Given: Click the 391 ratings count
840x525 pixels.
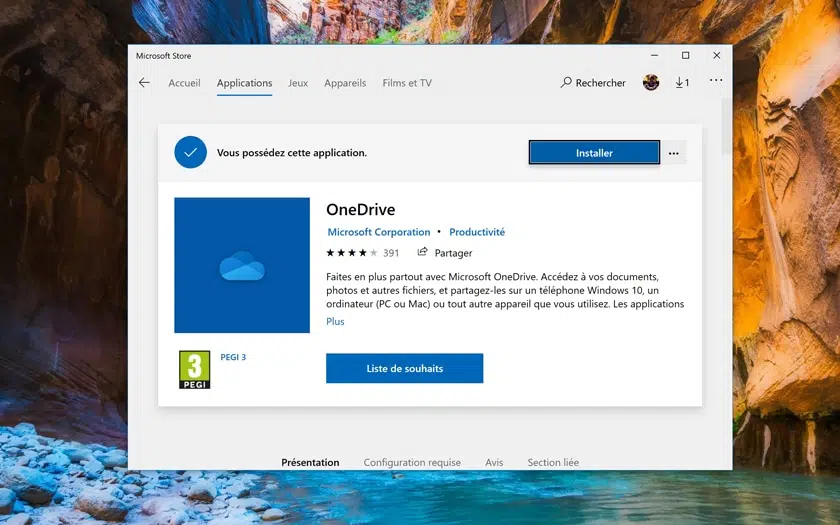Looking at the screenshot, I should [391, 253].
